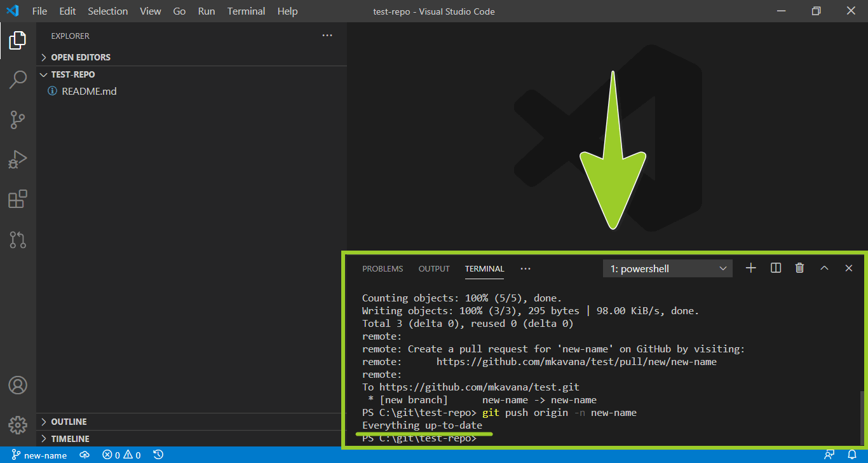Open the Edit menu

click(67, 11)
